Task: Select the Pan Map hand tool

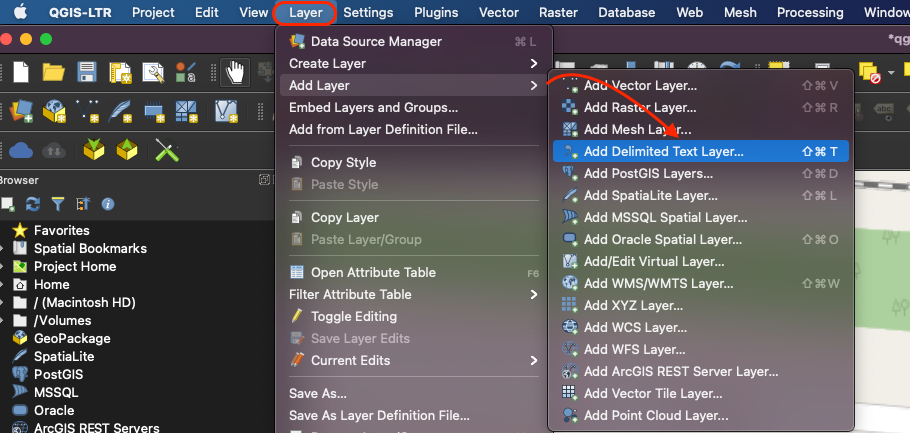Action: 235,73
